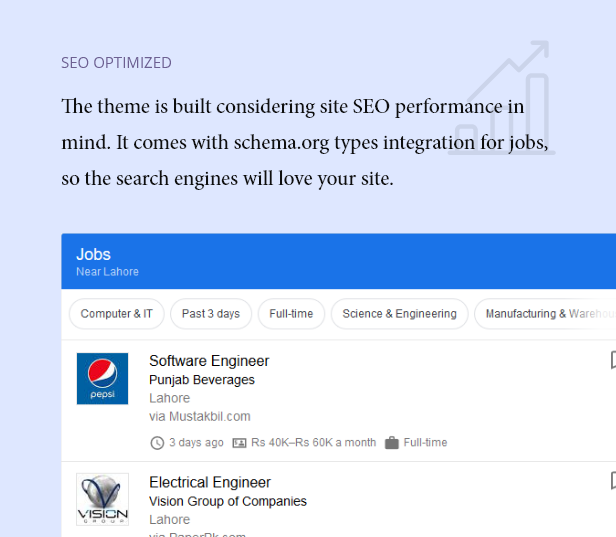Choose the Manufacturing & Warehouse filter chip
Image resolution: width=616 pixels, height=537 pixels.
(545, 314)
